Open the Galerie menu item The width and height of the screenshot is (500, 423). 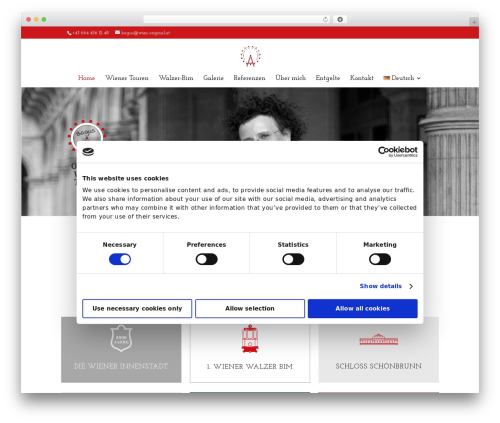coord(213,78)
